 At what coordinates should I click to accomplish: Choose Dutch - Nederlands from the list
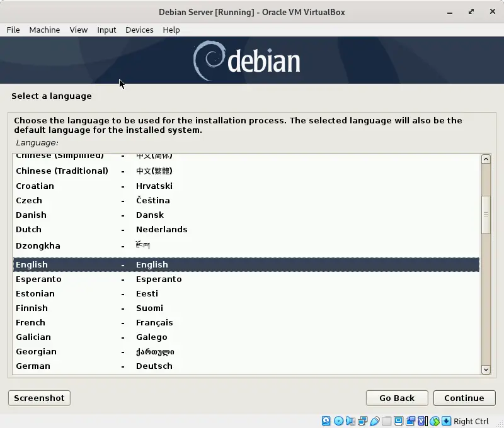(x=246, y=229)
